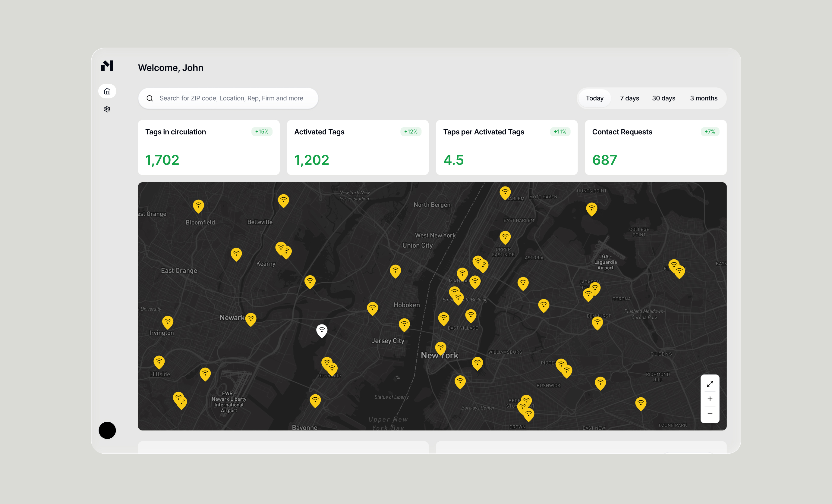Switch to the 30 days range
The image size is (832, 504).
pyautogui.click(x=663, y=98)
